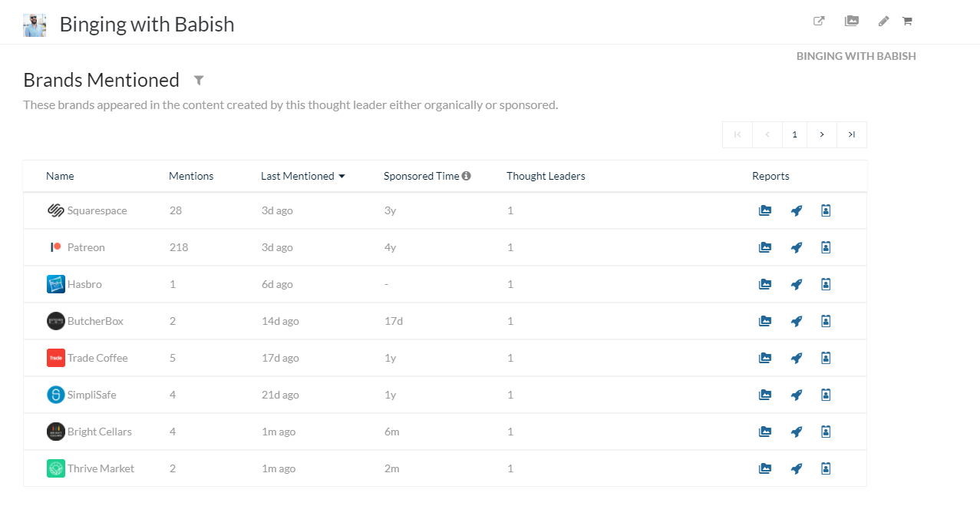The height and width of the screenshot is (526, 980).
Task: Go to the first page of results
Action: point(737,134)
